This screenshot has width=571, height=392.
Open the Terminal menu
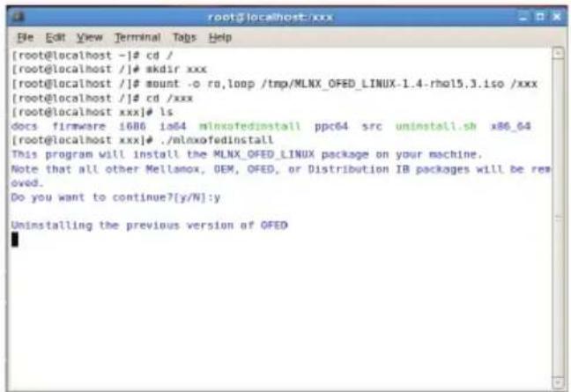point(137,38)
